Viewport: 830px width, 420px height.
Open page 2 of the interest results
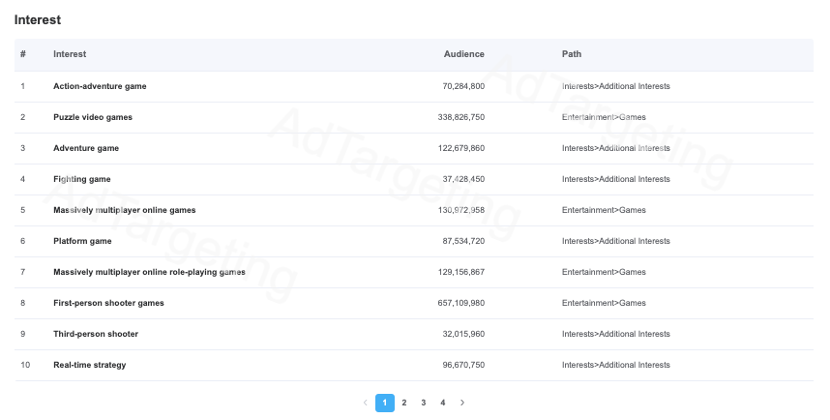[x=404, y=403]
